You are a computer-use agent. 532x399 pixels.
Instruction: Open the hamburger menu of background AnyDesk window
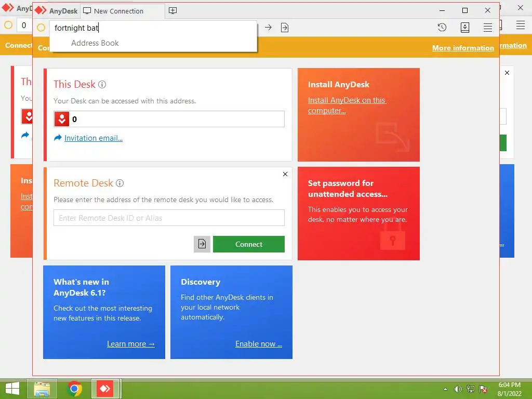pos(521,25)
